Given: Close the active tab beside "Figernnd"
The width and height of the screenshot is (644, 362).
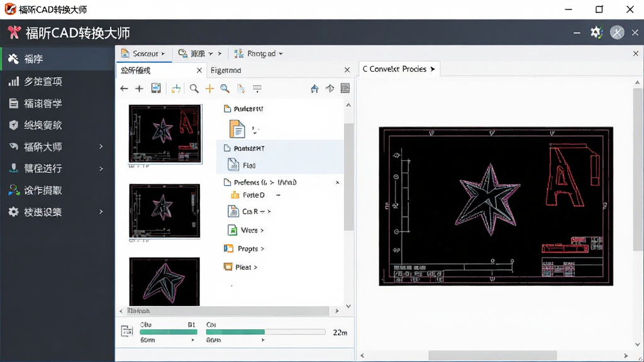Looking at the screenshot, I should tap(199, 70).
